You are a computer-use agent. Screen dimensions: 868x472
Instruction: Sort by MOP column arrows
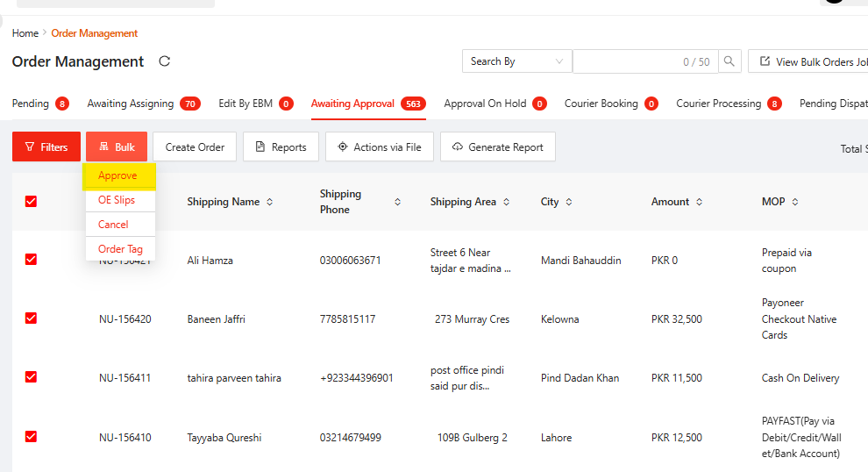795,202
